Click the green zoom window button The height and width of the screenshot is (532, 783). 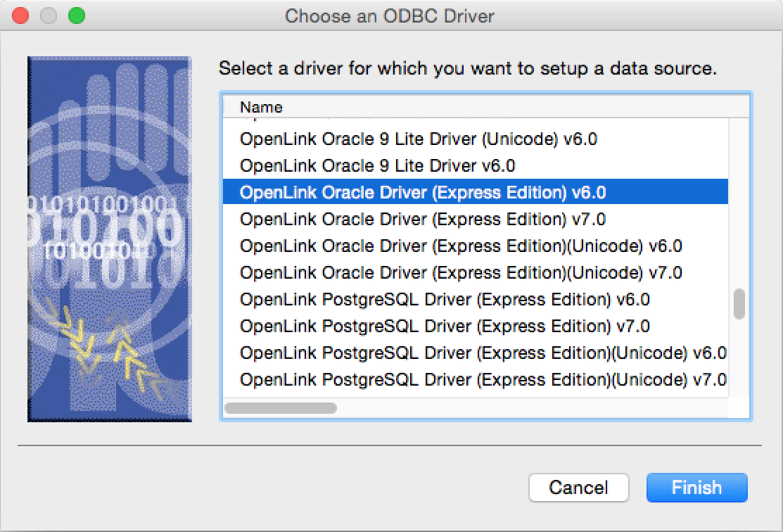(x=77, y=15)
